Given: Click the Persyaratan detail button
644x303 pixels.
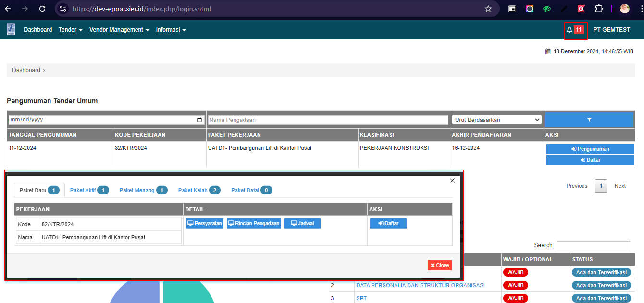Looking at the screenshot, I should tap(205, 223).
